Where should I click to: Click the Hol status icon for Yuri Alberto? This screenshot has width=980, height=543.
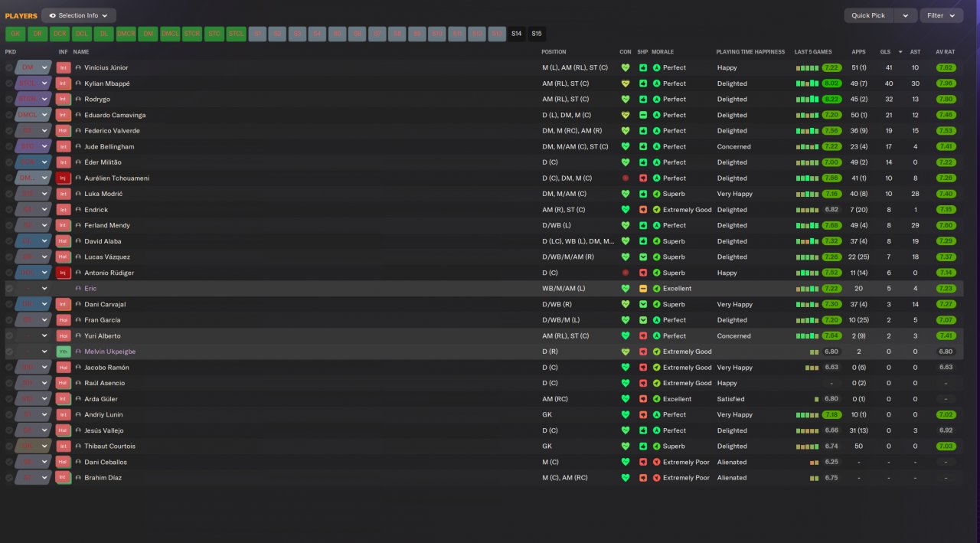coord(64,336)
